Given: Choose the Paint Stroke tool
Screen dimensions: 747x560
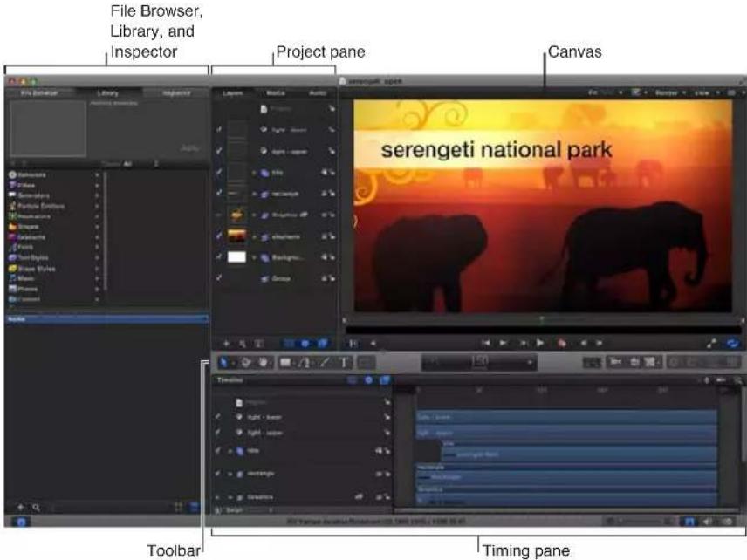Looking at the screenshot, I should pyautogui.click(x=325, y=363).
